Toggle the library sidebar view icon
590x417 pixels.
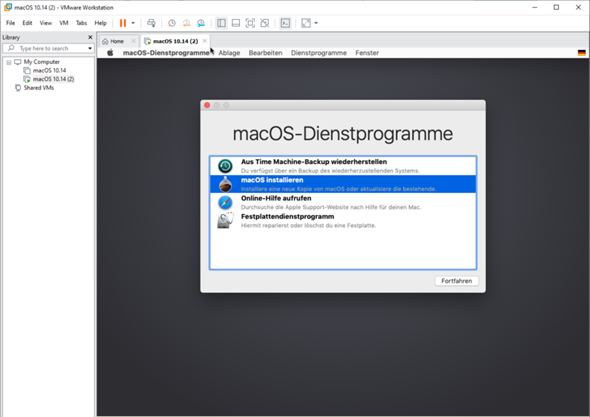pyautogui.click(x=221, y=23)
